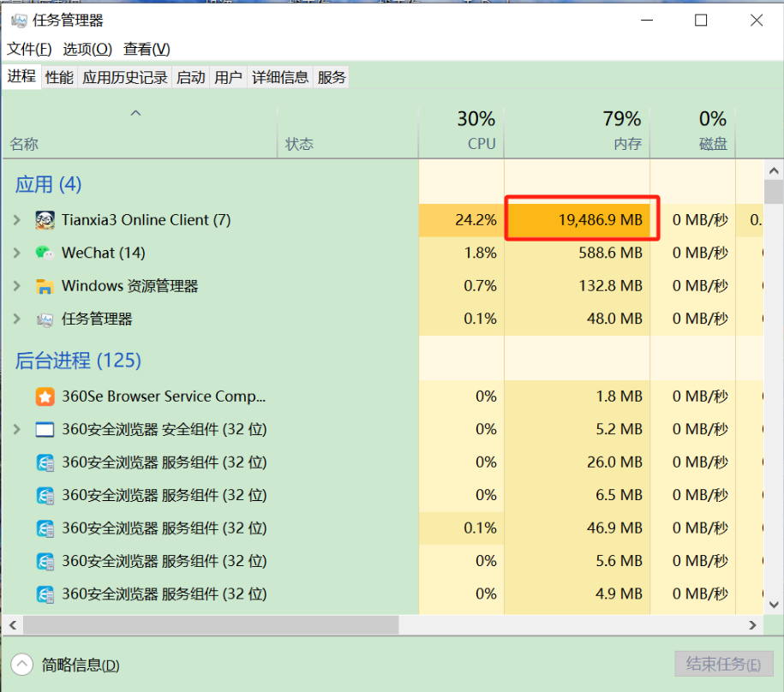
Task: Click the 24.2% CPU cell
Action: (x=461, y=220)
